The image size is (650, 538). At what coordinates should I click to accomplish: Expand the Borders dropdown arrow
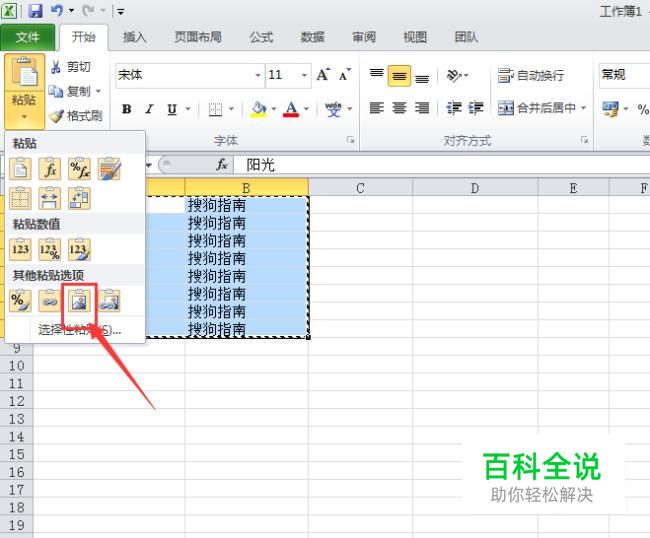pos(232,109)
